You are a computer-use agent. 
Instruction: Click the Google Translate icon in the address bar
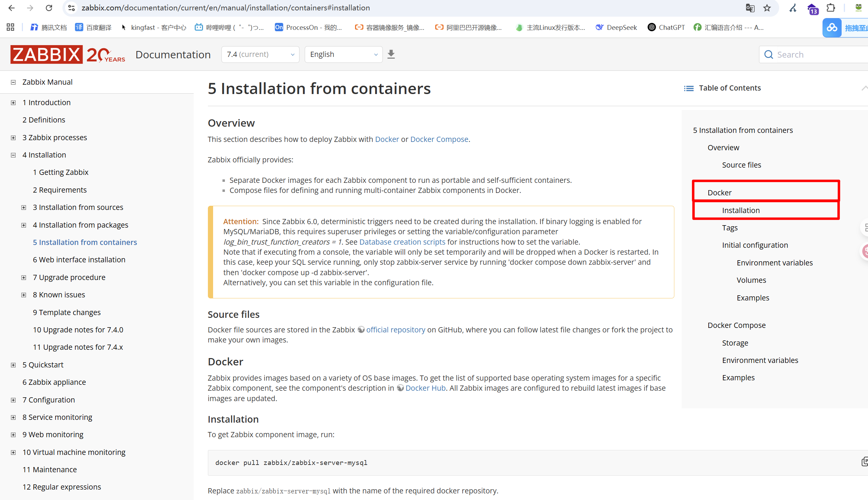[x=750, y=8]
